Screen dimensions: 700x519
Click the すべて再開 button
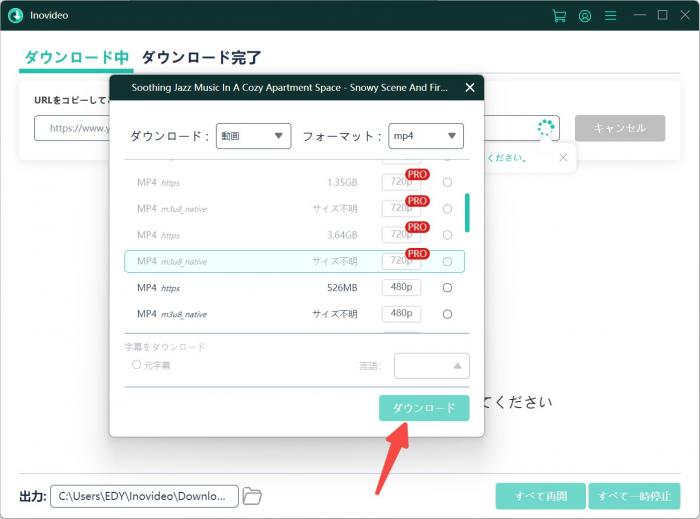(541, 496)
